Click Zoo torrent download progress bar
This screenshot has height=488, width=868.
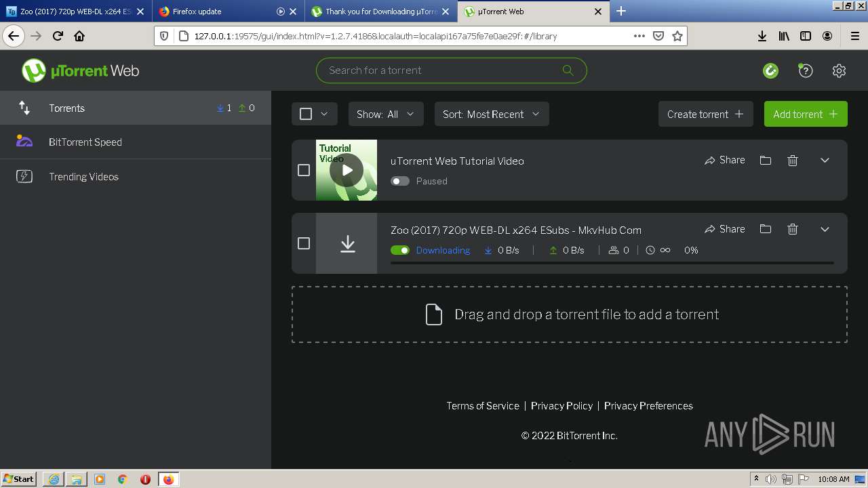pyautogui.click(x=612, y=263)
